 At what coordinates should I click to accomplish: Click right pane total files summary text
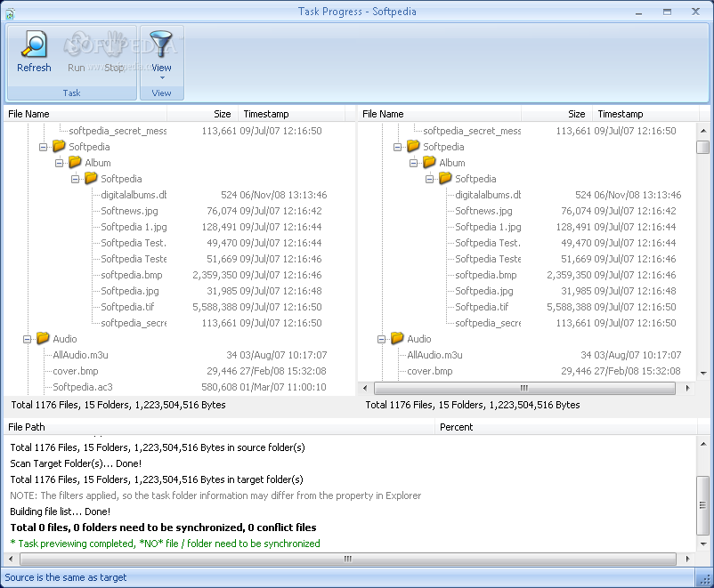pyautogui.click(x=473, y=405)
